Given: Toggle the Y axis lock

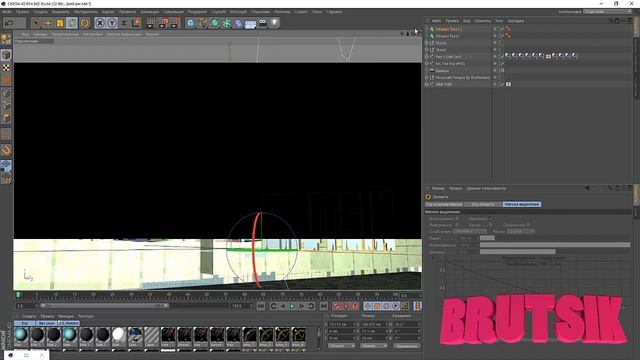Looking at the screenshot, I should pos(112,23).
